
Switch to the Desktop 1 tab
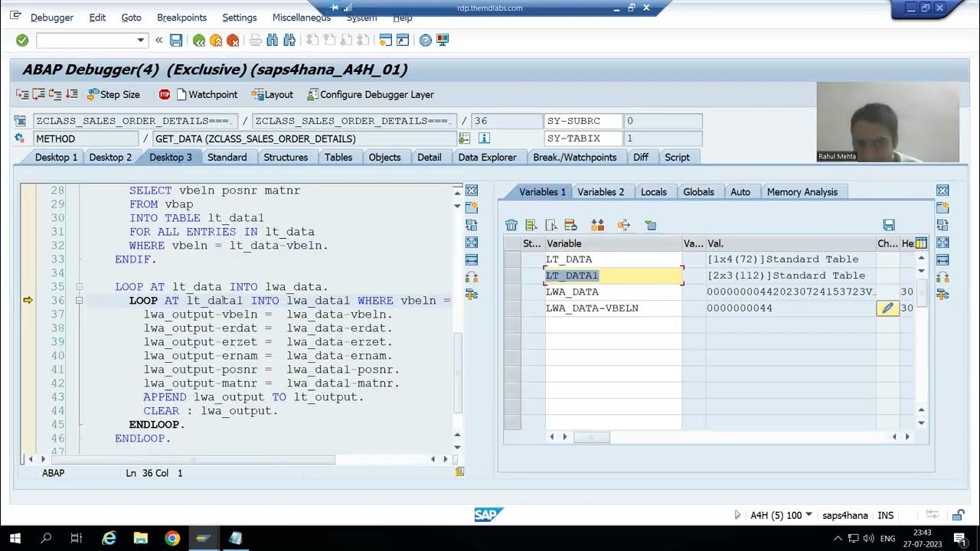click(x=56, y=157)
